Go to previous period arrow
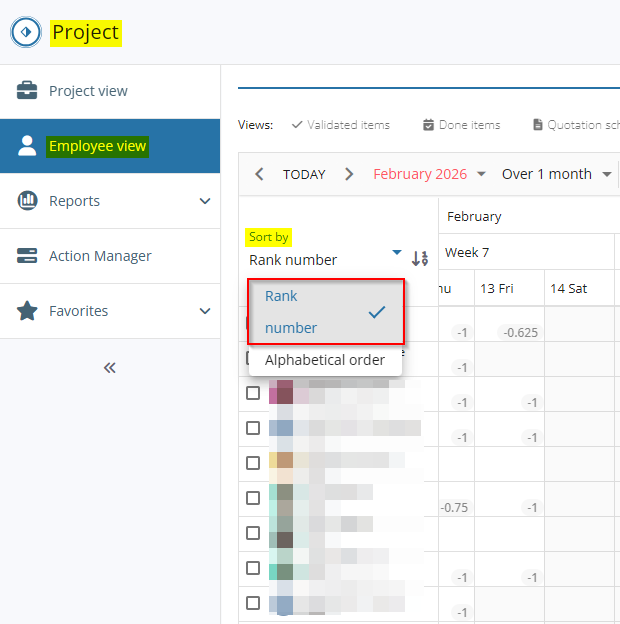 pos(260,174)
